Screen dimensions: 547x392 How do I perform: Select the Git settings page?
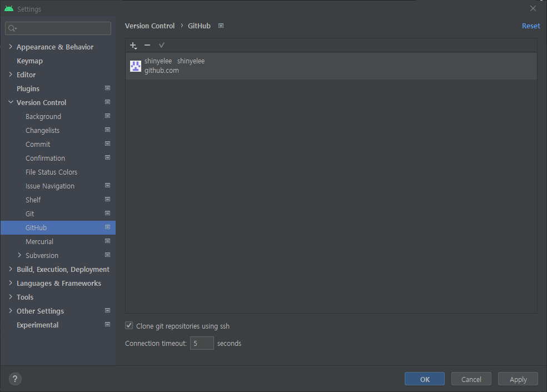29,214
